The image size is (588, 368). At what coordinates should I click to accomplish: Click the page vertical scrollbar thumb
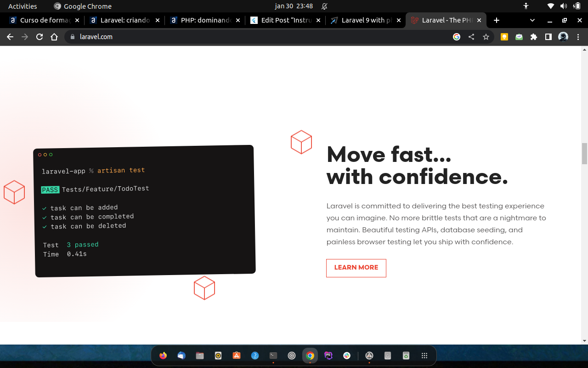(584, 153)
